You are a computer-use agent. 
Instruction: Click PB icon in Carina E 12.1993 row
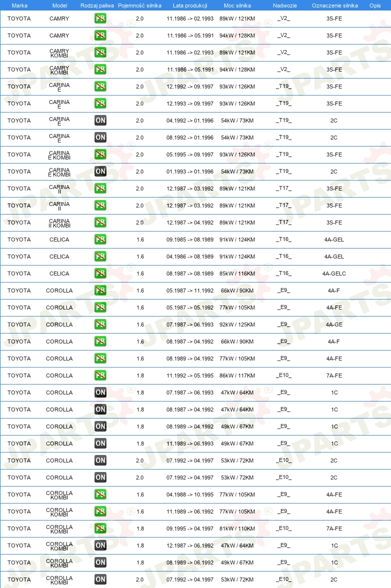(100, 103)
